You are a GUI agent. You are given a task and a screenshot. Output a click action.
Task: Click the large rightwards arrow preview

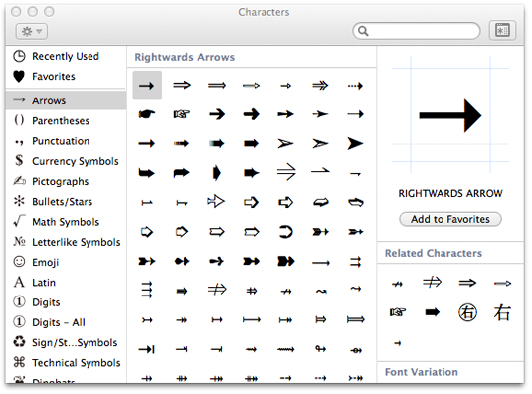click(450, 115)
